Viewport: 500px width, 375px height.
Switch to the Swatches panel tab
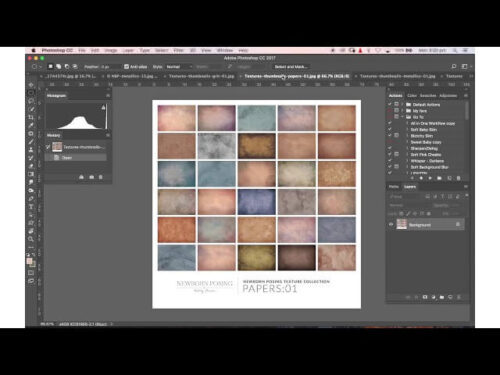[428, 96]
